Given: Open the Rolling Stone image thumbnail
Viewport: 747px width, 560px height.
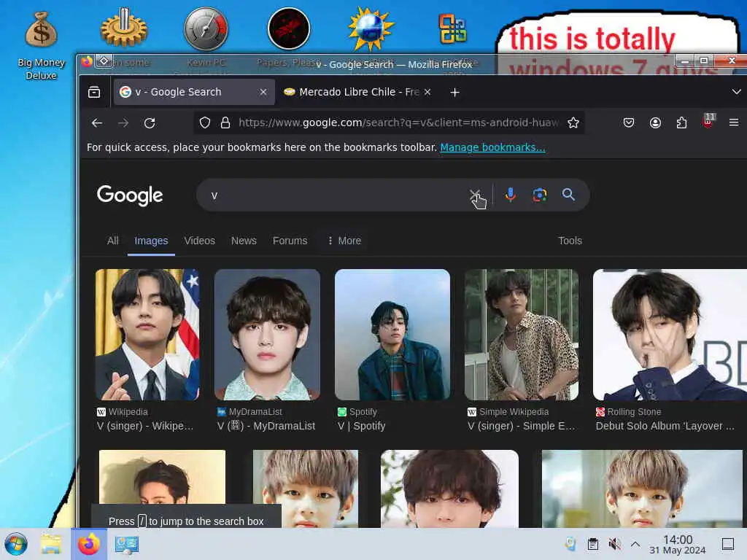Looking at the screenshot, I should point(670,335).
